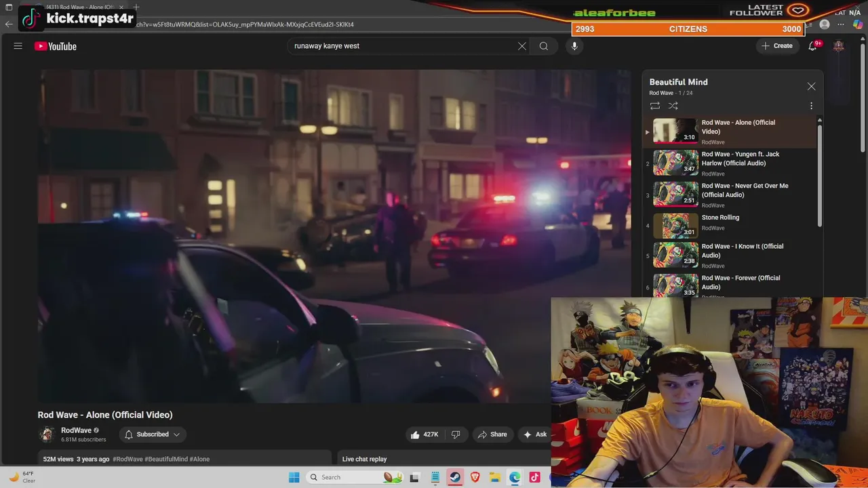The image size is (868, 488).
Task: Select Never Get Over Me in playlist
Action: [730, 195]
